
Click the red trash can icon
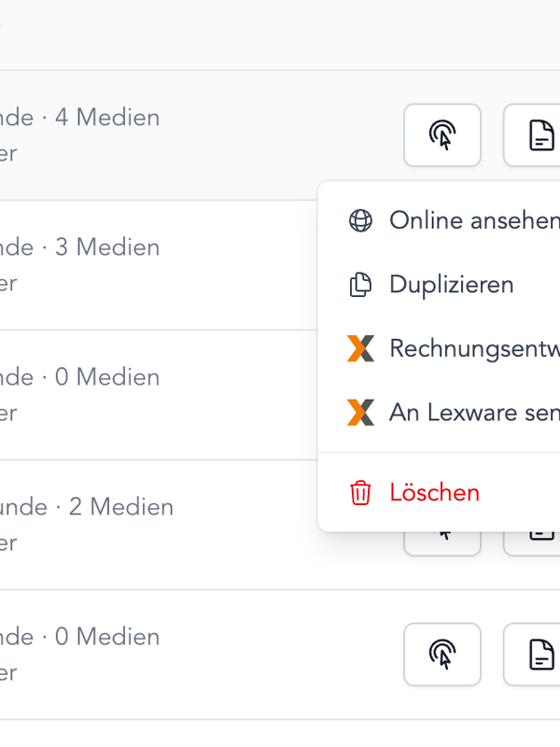click(360, 493)
